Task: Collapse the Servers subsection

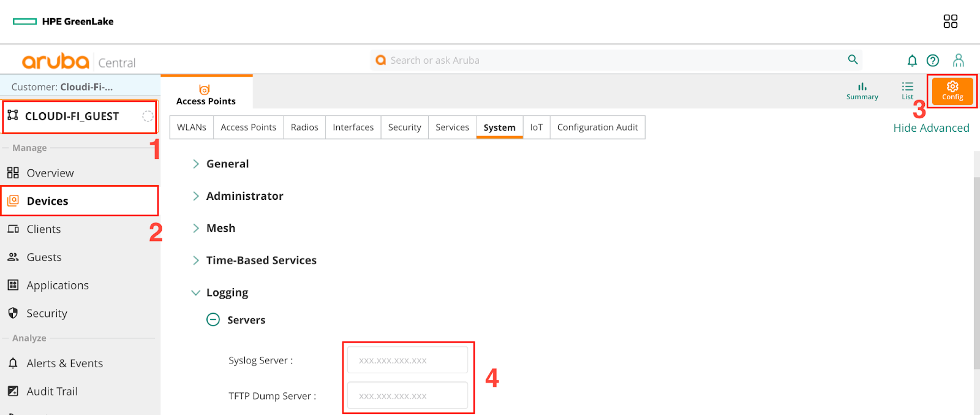Action: (x=213, y=319)
